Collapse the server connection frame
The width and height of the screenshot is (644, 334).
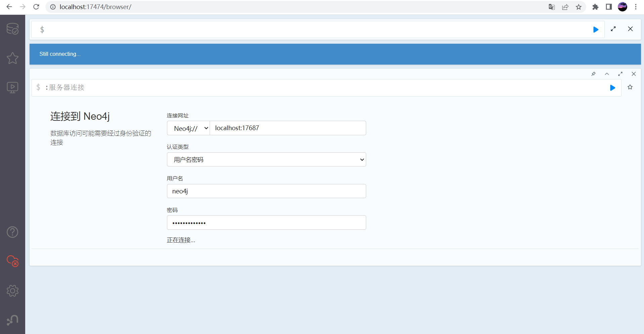click(607, 74)
